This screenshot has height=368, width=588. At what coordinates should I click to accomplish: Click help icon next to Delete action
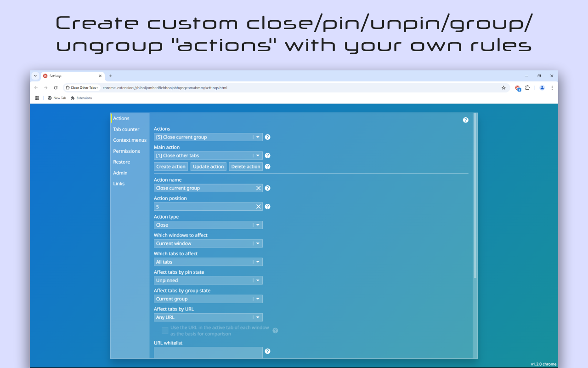coord(267,167)
